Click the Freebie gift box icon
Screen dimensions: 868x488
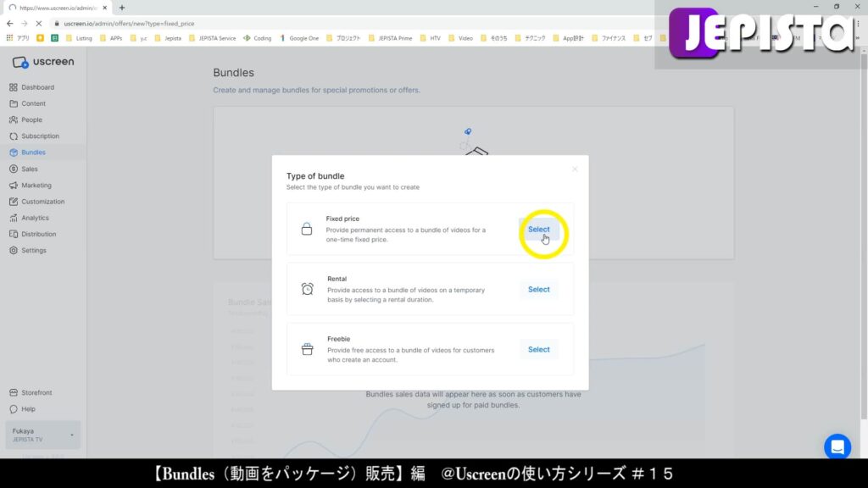click(307, 349)
